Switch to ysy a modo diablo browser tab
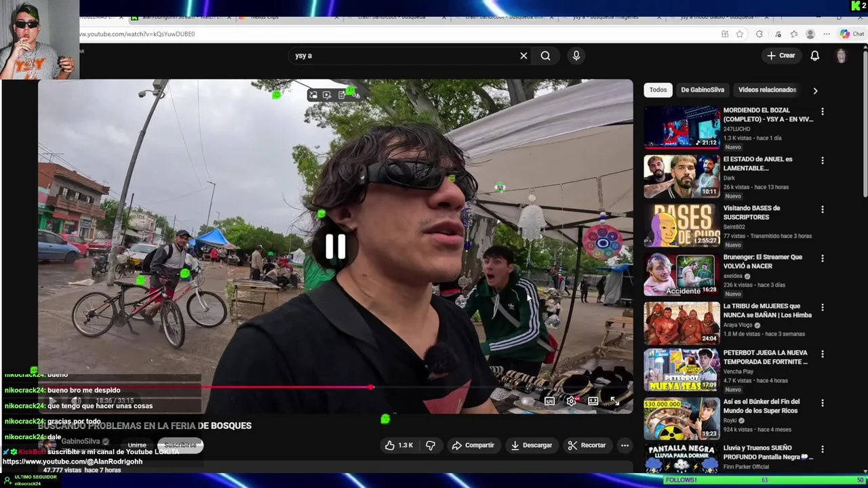 click(x=720, y=17)
